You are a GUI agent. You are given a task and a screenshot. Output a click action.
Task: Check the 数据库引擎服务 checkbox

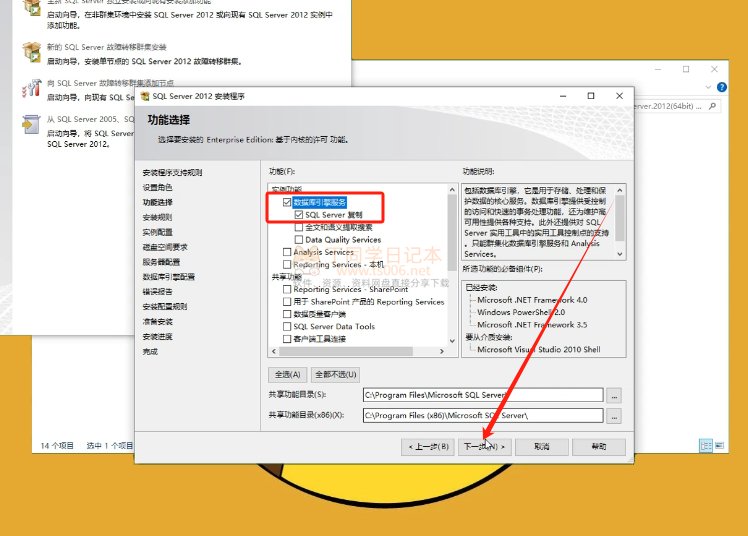pos(287,202)
